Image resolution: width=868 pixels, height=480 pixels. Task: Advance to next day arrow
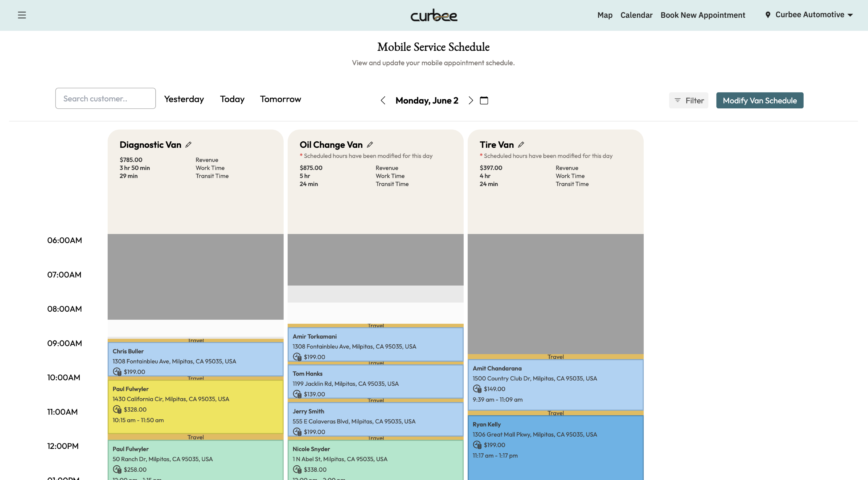[x=471, y=100]
